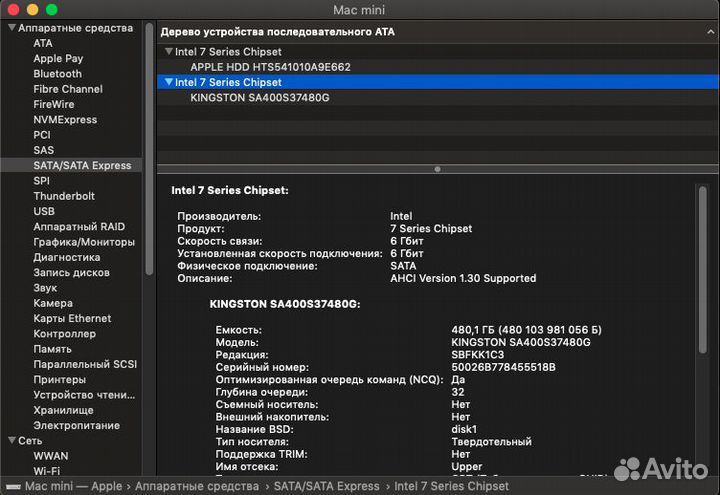Click the Дерево устройства последовательного ATA column header
The width and height of the screenshot is (720, 495).
(x=277, y=32)
